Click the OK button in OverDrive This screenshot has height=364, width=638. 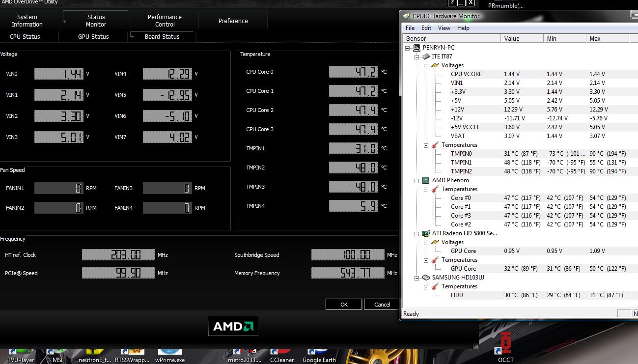344,304
